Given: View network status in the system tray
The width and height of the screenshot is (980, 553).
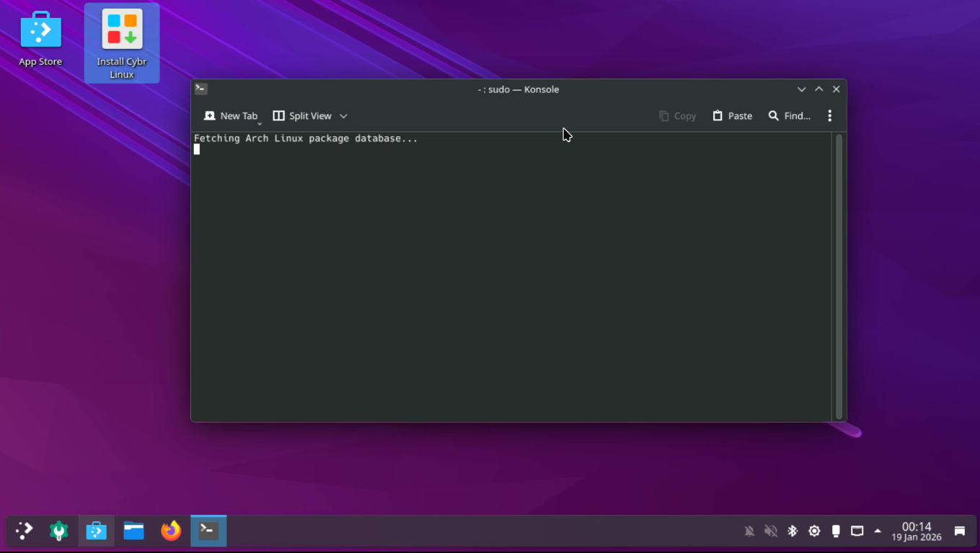Looking at the screenshot, I should [x=857, y=531].
